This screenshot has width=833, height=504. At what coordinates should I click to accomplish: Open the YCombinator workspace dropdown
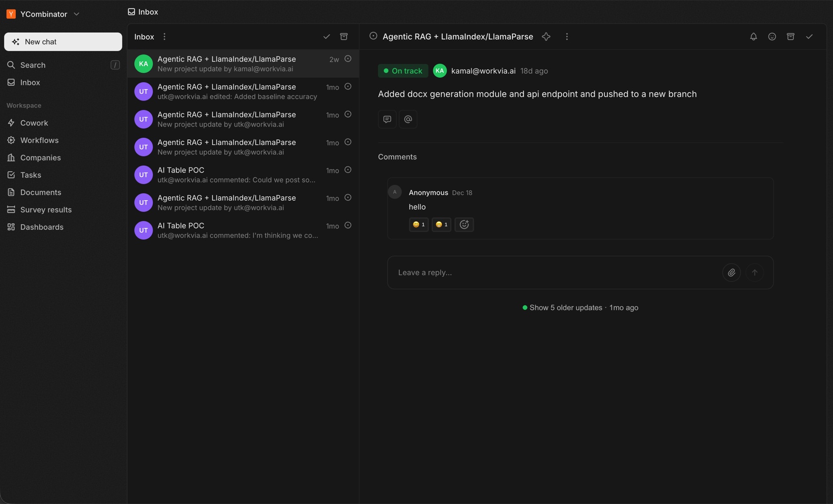[43, 14]
